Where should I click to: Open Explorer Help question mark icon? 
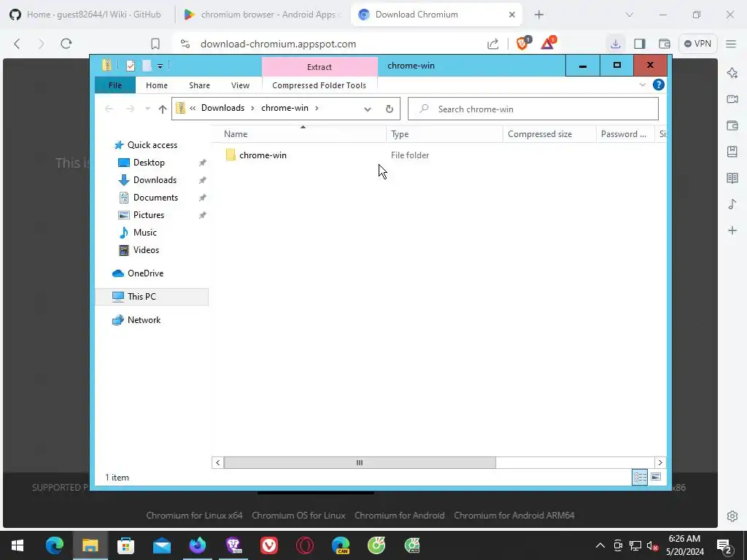pos(659,85)
